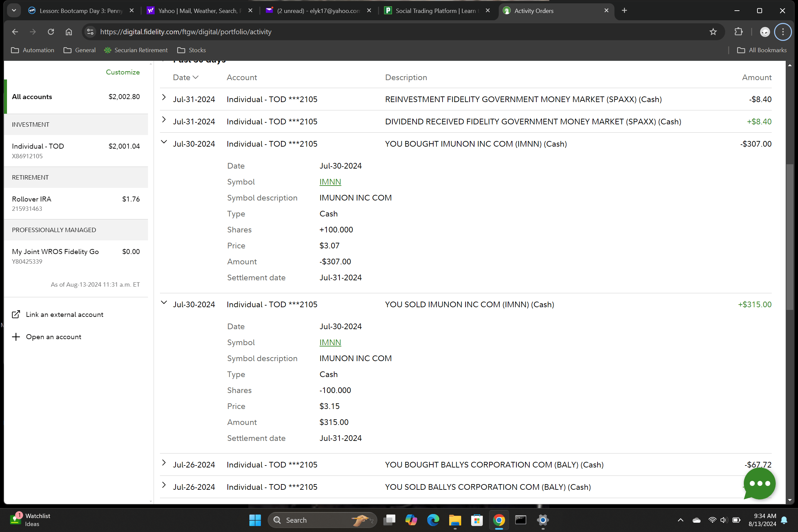Go to the browser home icon
The width and height of the screenshot is (798, 532).
click(x=68, y=32)
